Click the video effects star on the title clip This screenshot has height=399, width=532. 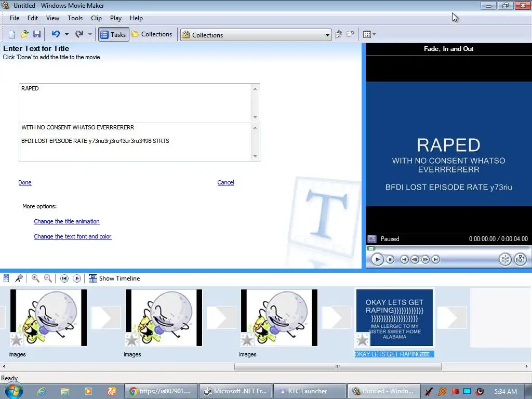[362, 339]
